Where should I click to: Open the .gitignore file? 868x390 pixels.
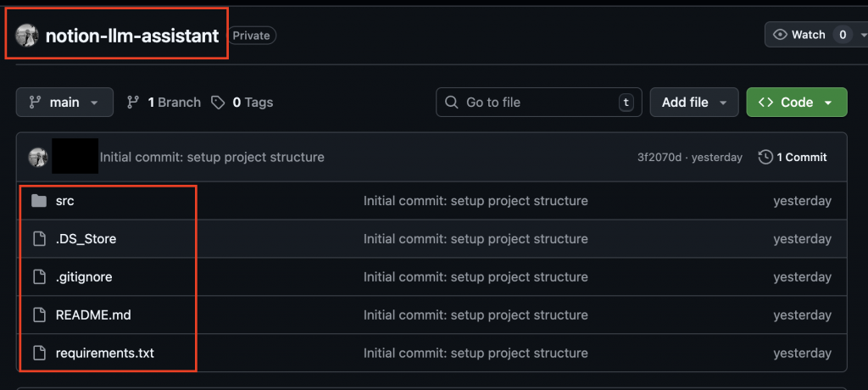click(84, 277)
